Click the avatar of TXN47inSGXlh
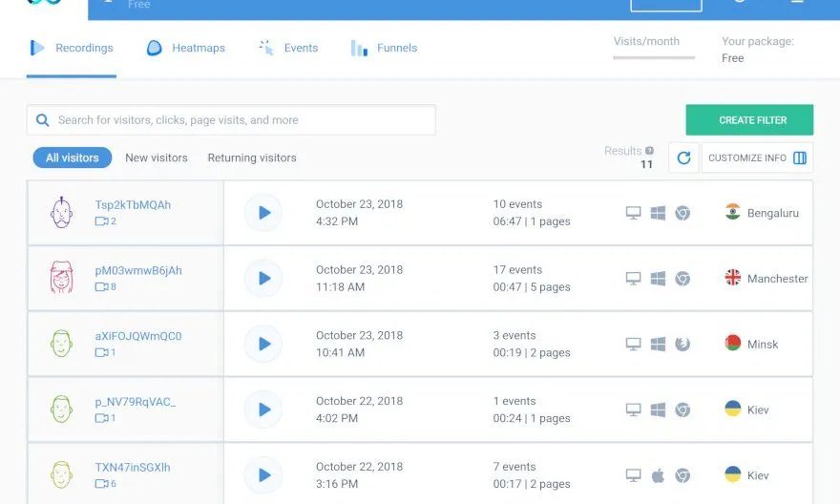Viewport: 840px width, 504px height. tap(62, 474)
